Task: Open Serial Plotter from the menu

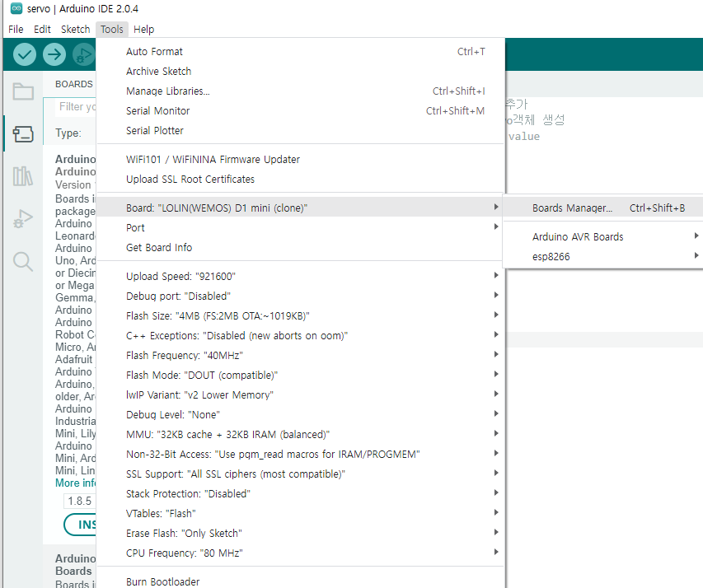Action: coord(300,130)
